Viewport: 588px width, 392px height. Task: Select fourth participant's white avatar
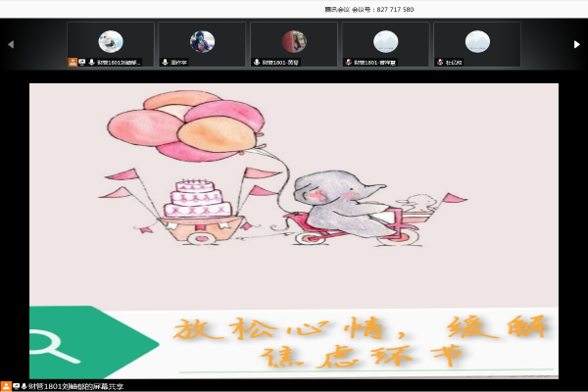[385, 41]
